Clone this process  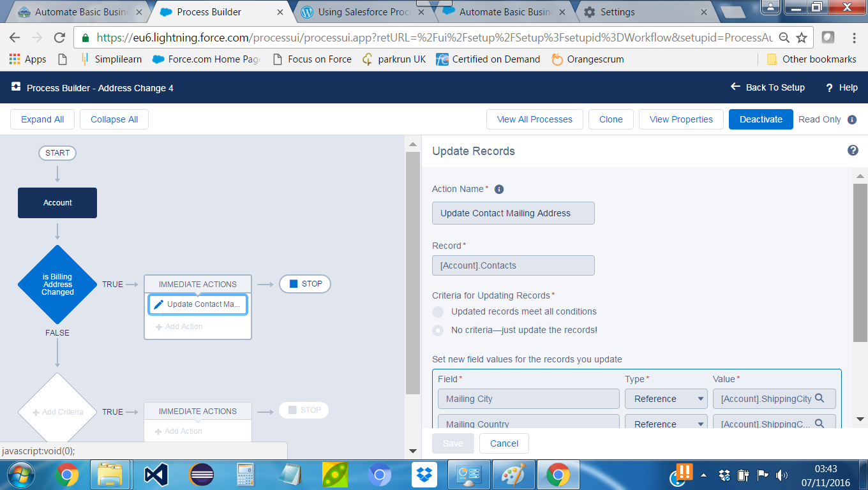point(611,119)
